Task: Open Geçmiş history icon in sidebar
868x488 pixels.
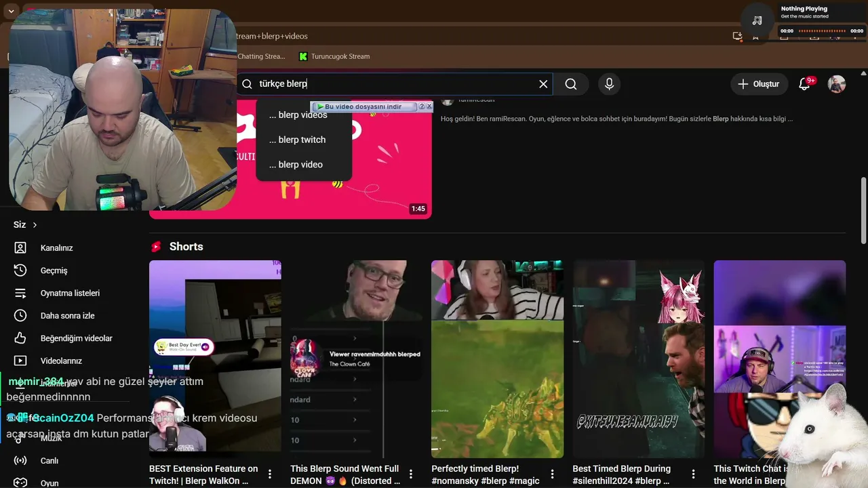Action: click(x=20, y=270)
